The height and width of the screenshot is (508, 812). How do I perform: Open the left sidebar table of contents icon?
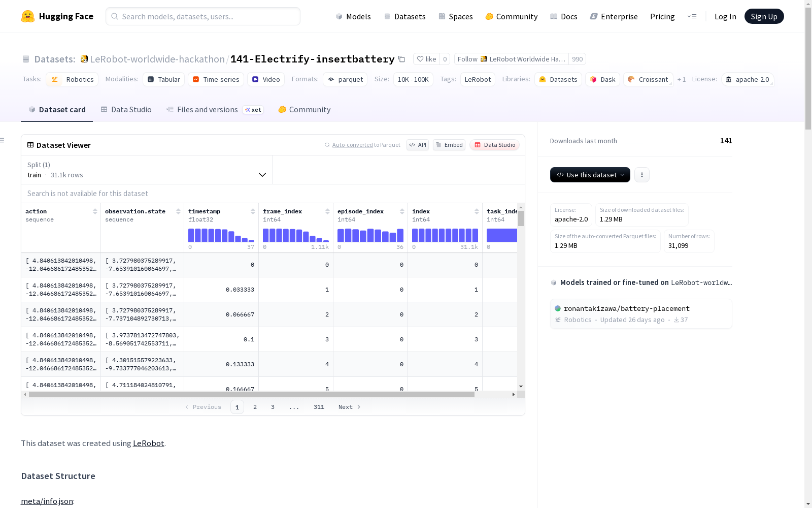(x=3, y=140)
